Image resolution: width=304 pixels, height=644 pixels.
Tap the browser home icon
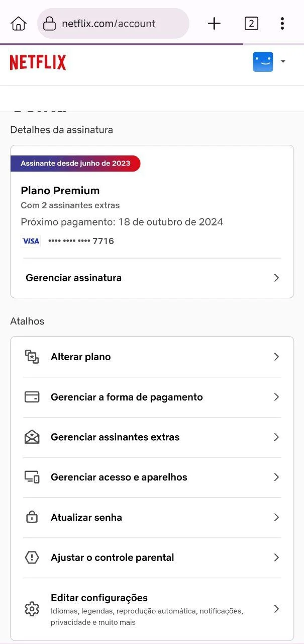point(19,23)
